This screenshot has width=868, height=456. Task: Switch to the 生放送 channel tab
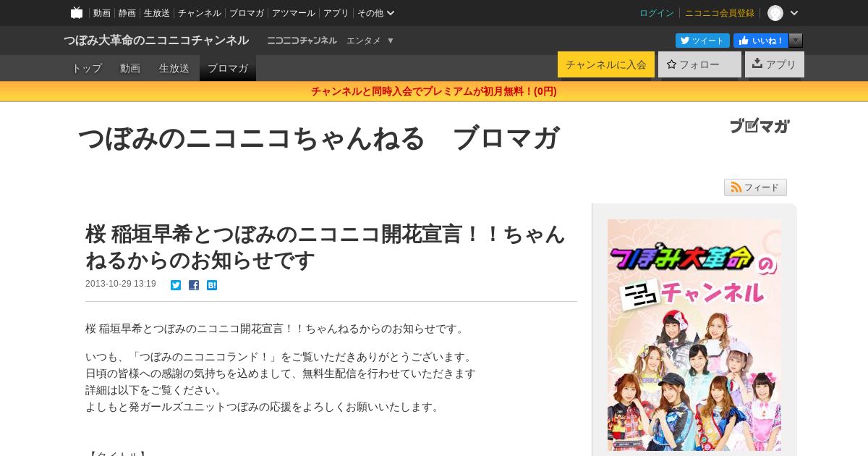pos(174,68)
